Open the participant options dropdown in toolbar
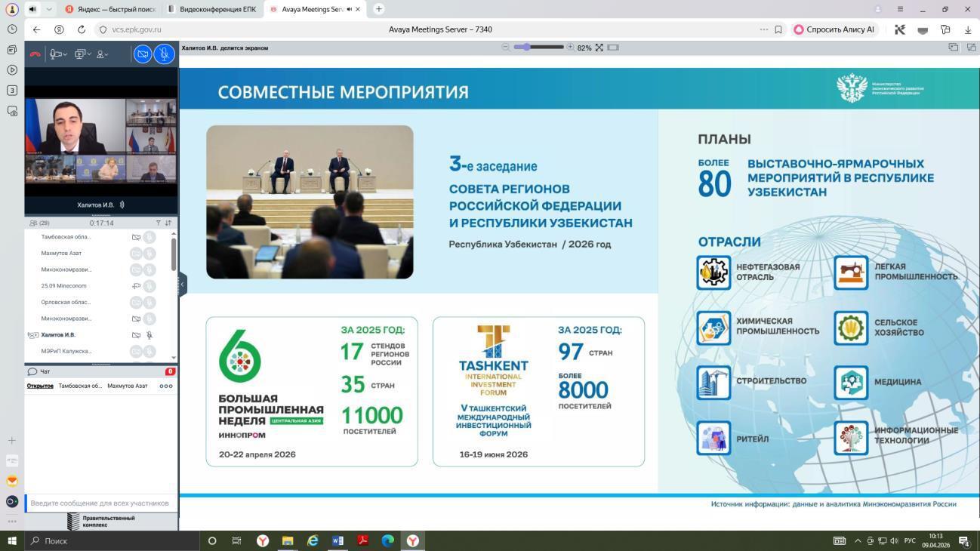980x551 pixels. pyautogui.click(x=103, y=54)
